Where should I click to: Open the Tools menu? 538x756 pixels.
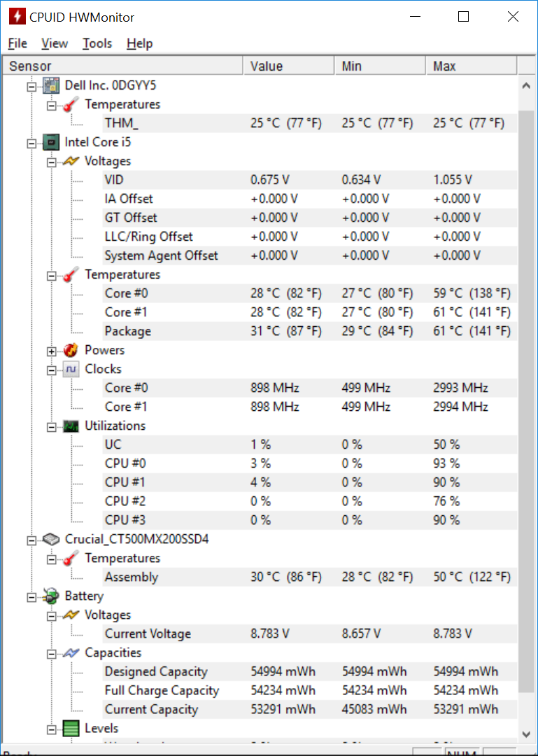[97, 43]
